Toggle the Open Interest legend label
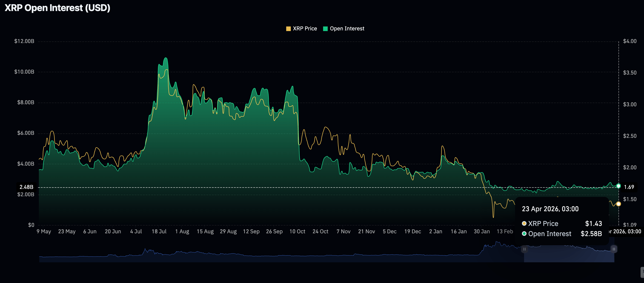This screenshot has height=283, width=644. (x=347, y=29)
